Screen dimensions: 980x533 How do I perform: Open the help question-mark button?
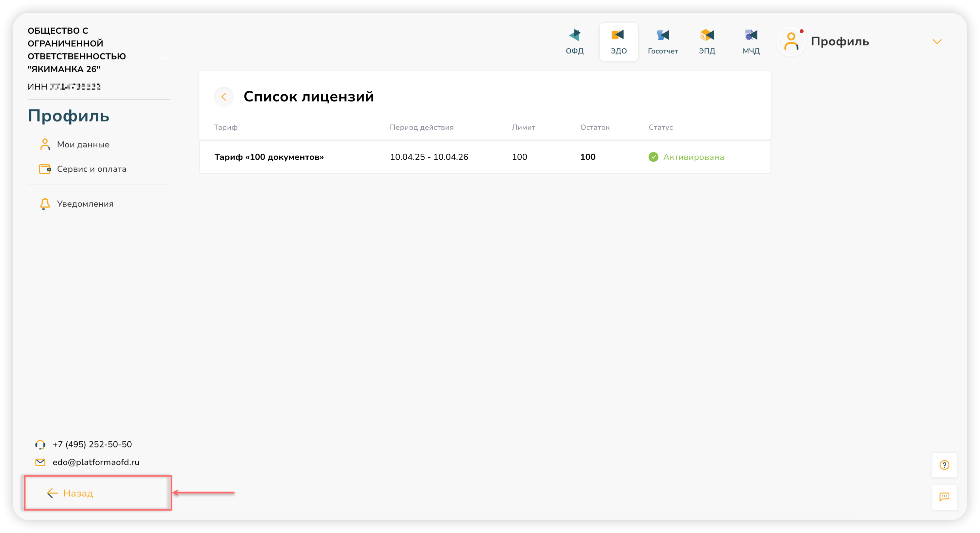944,464
